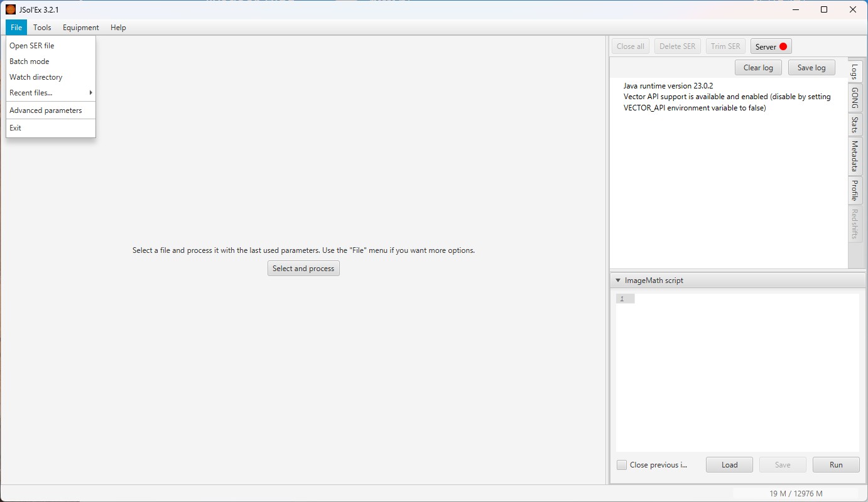This screenshot has width=868, height=502.
Task: Run the ImageMath script
Action: 836,465
